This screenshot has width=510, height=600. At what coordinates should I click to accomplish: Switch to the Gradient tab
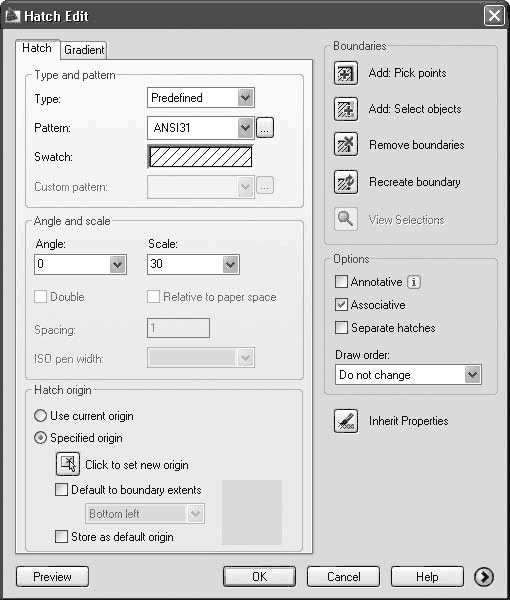pos(84,50)
